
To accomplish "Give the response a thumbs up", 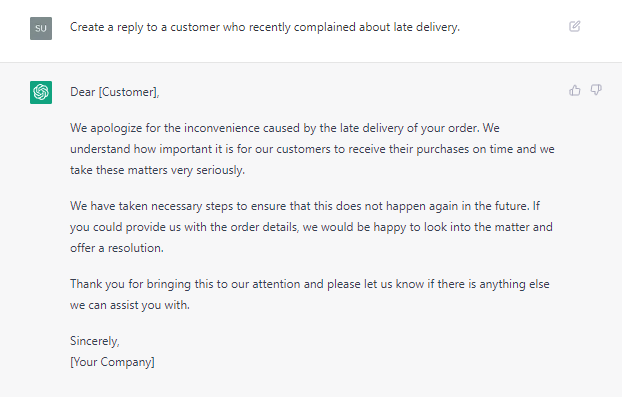I will [x=574, y=90].
